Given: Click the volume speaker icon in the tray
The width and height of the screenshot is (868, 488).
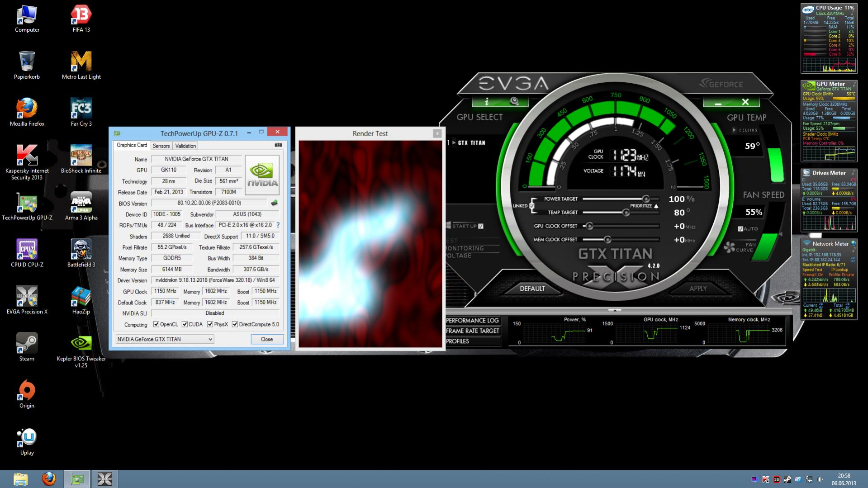Looking at the screenshot, I should pos(820,479).
